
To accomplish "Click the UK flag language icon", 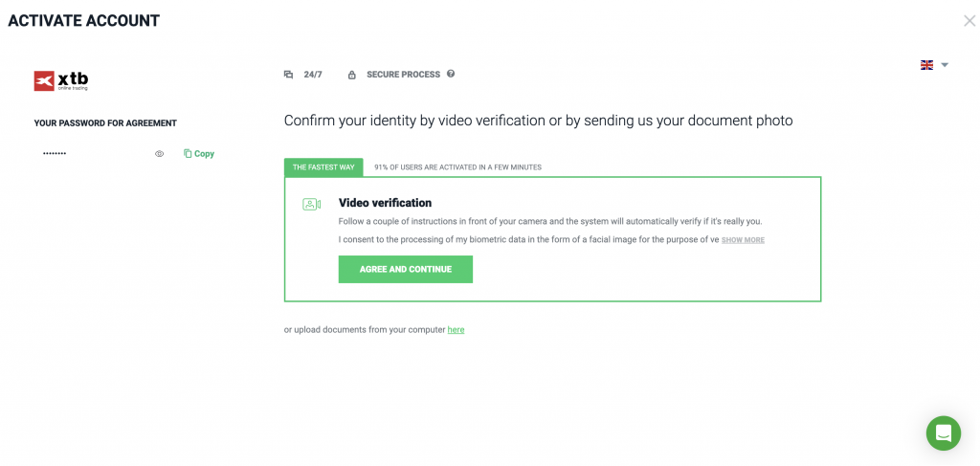I will pos(926,65).
